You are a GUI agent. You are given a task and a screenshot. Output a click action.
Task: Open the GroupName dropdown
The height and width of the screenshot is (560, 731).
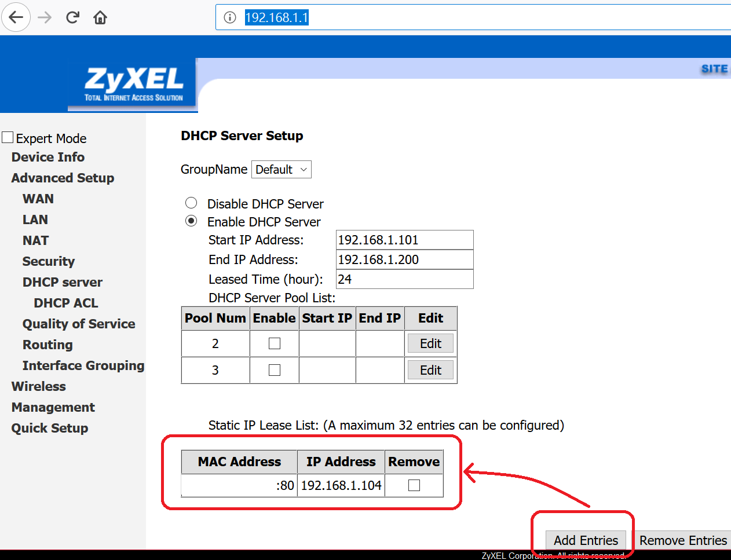click(x=282, y=169)
